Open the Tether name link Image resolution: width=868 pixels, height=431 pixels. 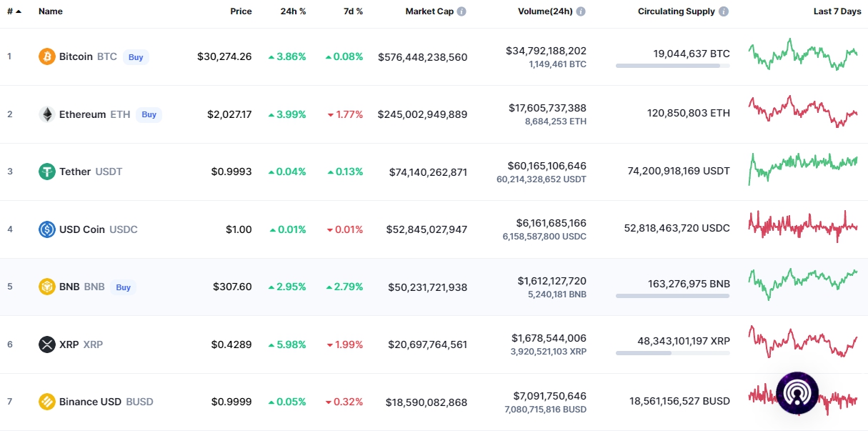coord(75,172)
